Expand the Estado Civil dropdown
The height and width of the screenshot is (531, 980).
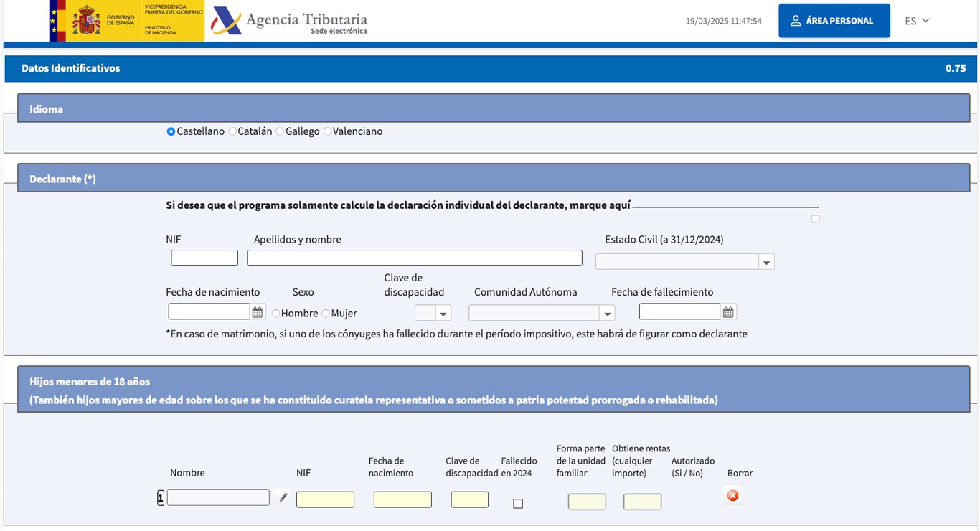(x=685, y=262)
